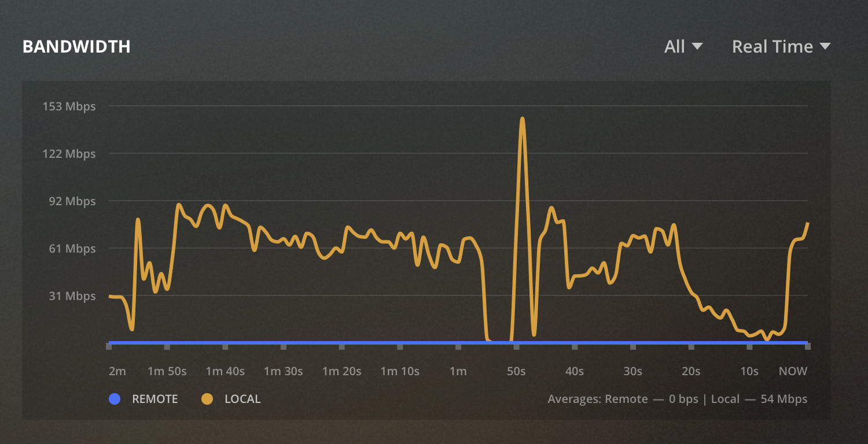Click the highest orange spike on graph

[522, 120]
